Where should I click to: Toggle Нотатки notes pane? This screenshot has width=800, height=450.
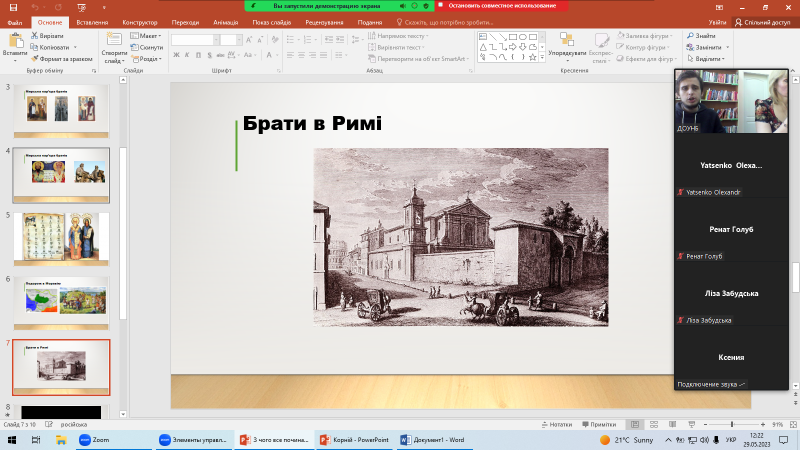[x=557, y=424]
